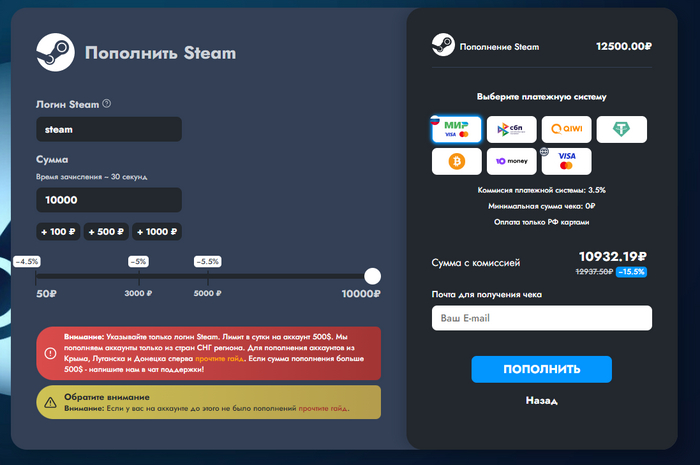Click the crossed-out 12937.50₽ price

click(594, 272)
